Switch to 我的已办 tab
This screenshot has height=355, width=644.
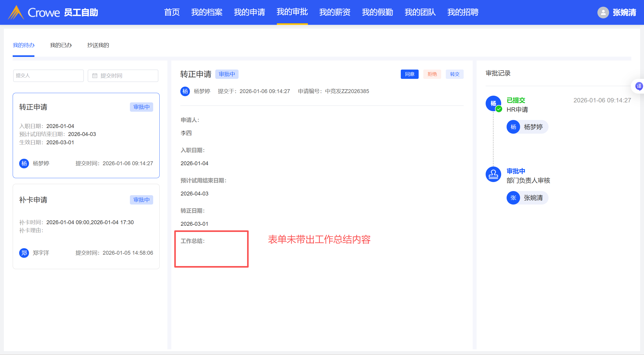coord(61,45)
